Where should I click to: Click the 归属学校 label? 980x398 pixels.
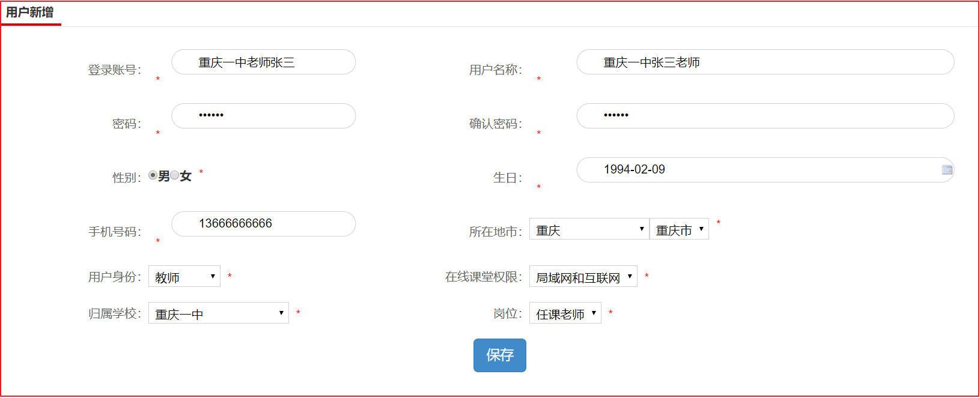tap(115, 313)
